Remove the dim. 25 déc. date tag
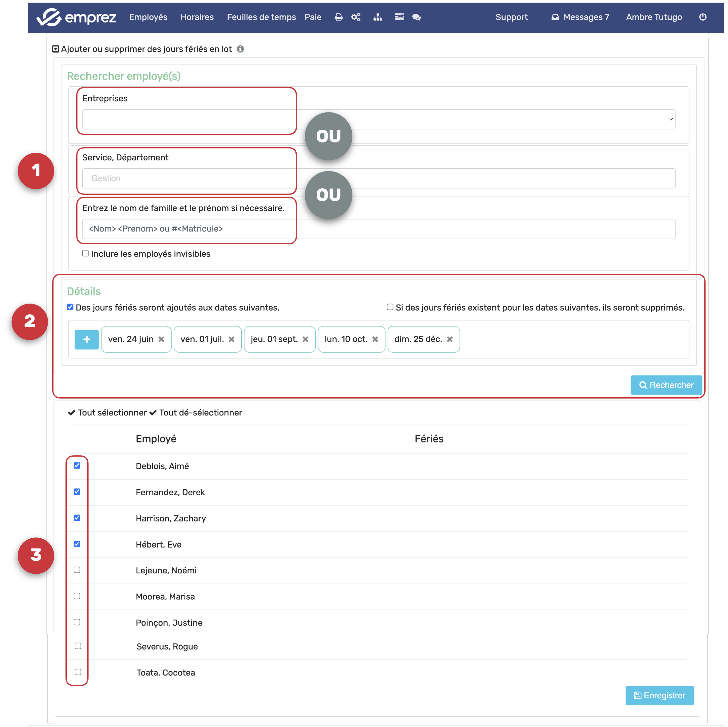The height and width of the screenshot is (727, 728). tap(449, 339)
